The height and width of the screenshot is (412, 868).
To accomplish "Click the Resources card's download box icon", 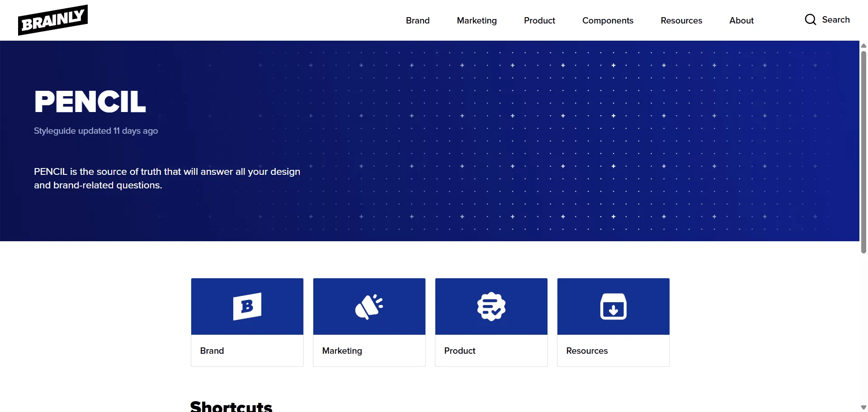I will 613,306.
